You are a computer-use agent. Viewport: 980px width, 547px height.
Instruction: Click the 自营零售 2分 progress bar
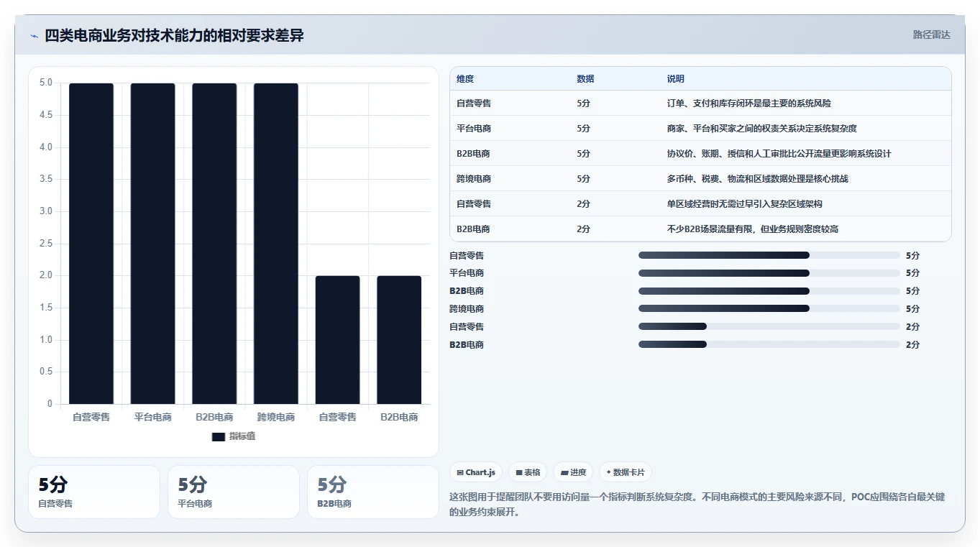pos(769,326)
